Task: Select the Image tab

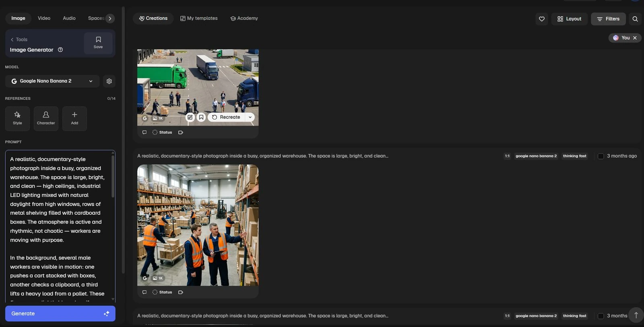Action: [x=18, y=18]
